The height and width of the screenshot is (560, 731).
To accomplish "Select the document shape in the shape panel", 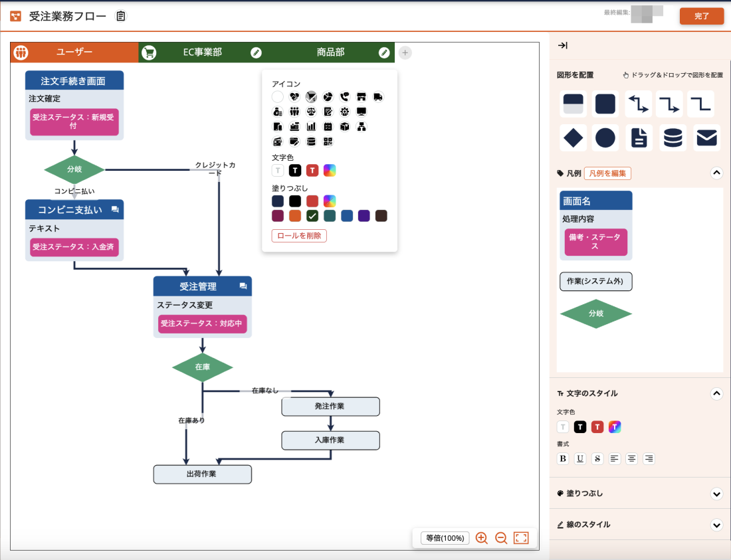I will [x=639, y=138].
